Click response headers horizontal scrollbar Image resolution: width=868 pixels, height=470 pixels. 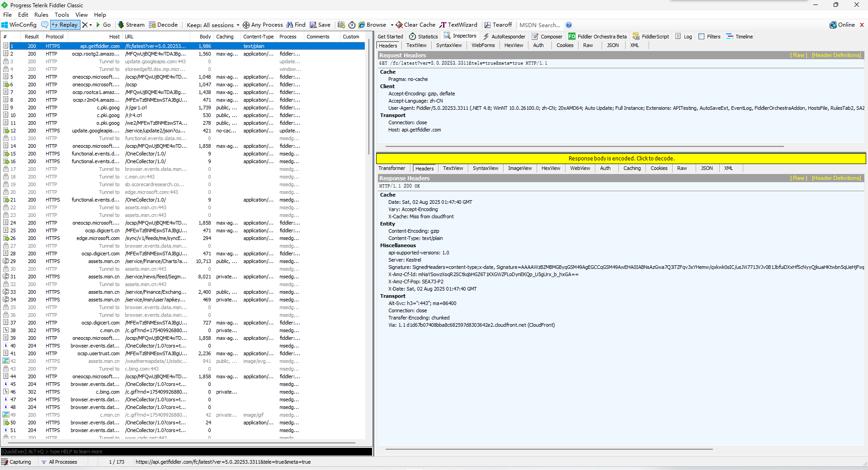tap(549, 449)
